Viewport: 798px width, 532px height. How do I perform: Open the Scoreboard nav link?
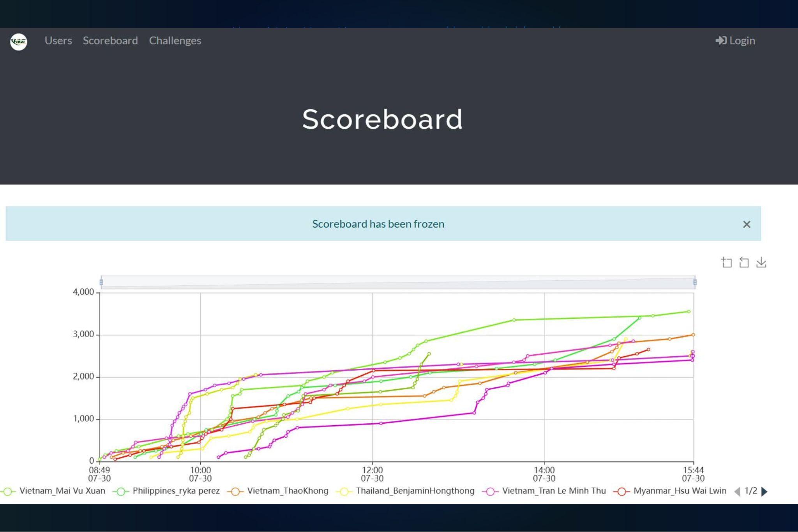coord(110,41)
